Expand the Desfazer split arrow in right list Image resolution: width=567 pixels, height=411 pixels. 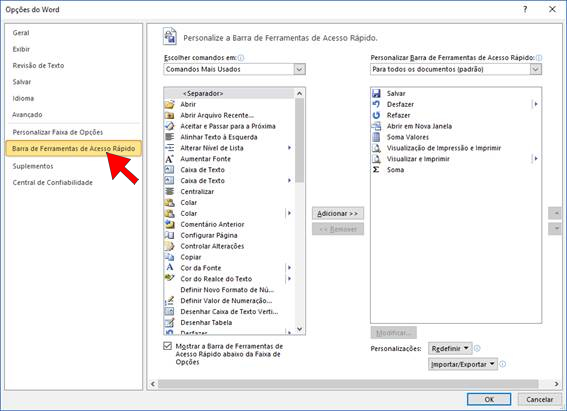(536, 104)
